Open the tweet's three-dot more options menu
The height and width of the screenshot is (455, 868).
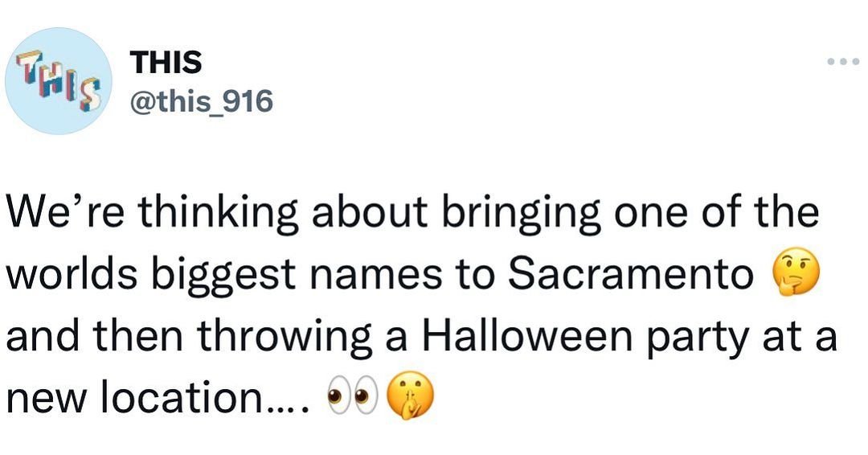click(842, 61)
